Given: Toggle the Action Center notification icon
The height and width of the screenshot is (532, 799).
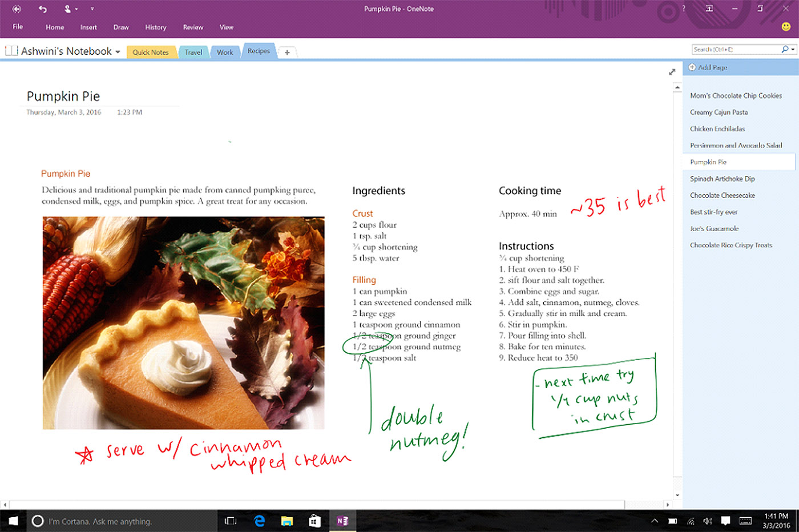Looking at the screenshot, I should pyautogui.click(x=725, y=520).
